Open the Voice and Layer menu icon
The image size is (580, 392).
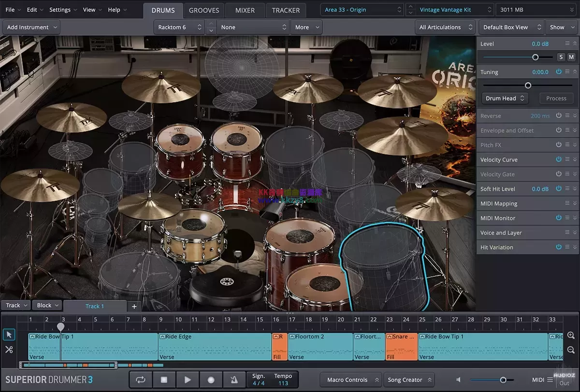(x=567, y=232)
